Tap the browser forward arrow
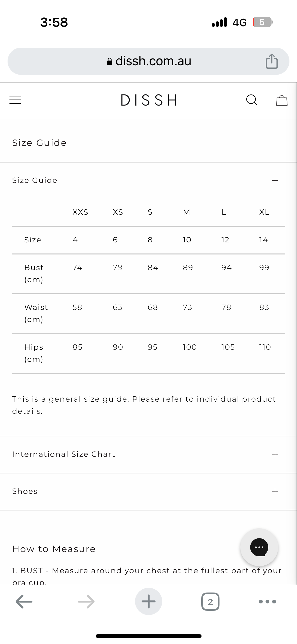The width and height of the screenshot is (297, 644). (86, 601)
